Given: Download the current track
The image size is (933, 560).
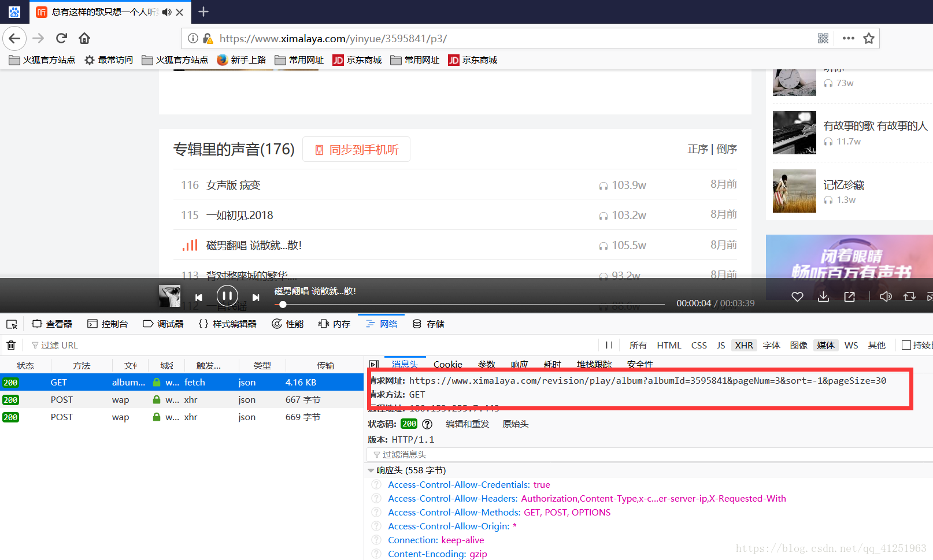Looking at the screenshot, I should [824, 296].
